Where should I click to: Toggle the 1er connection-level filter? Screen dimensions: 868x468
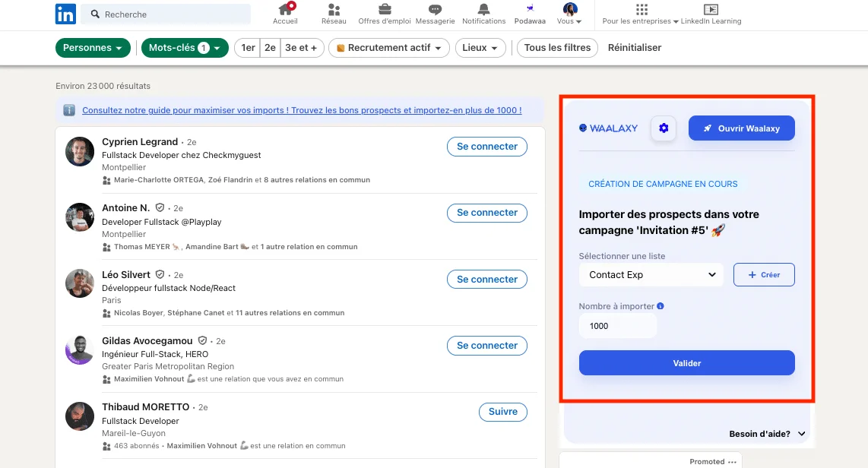click(x=248, y=48)
